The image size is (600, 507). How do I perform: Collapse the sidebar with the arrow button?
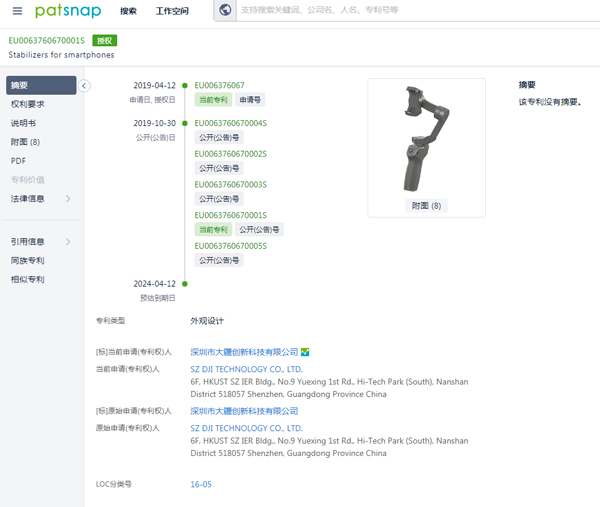(84, 86)
